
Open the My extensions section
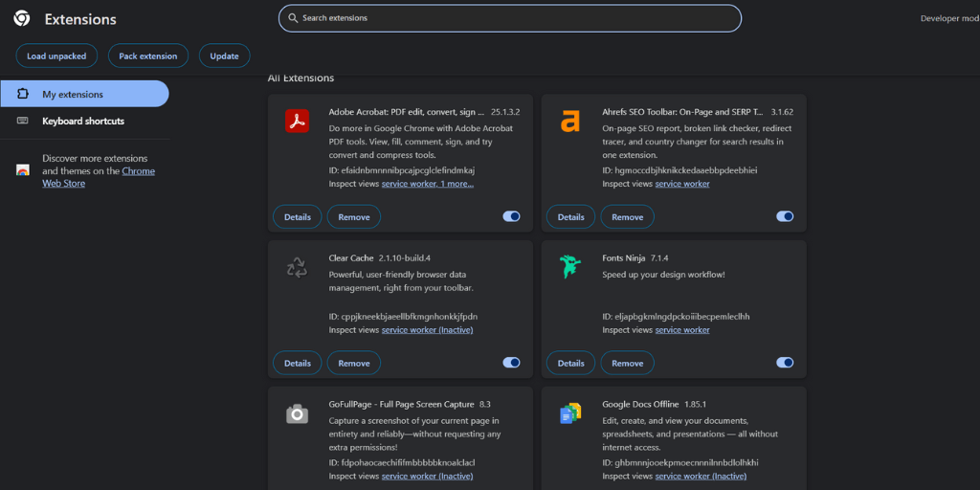[84, 95]
